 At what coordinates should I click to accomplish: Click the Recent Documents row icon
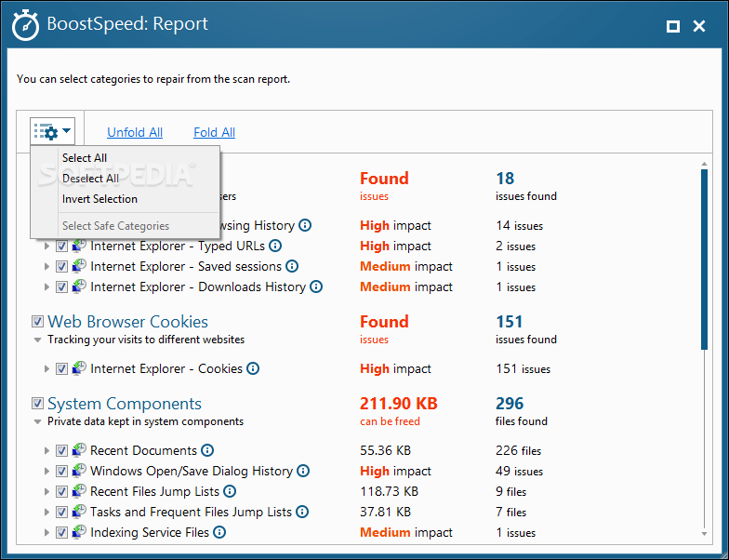pos(79,450)
